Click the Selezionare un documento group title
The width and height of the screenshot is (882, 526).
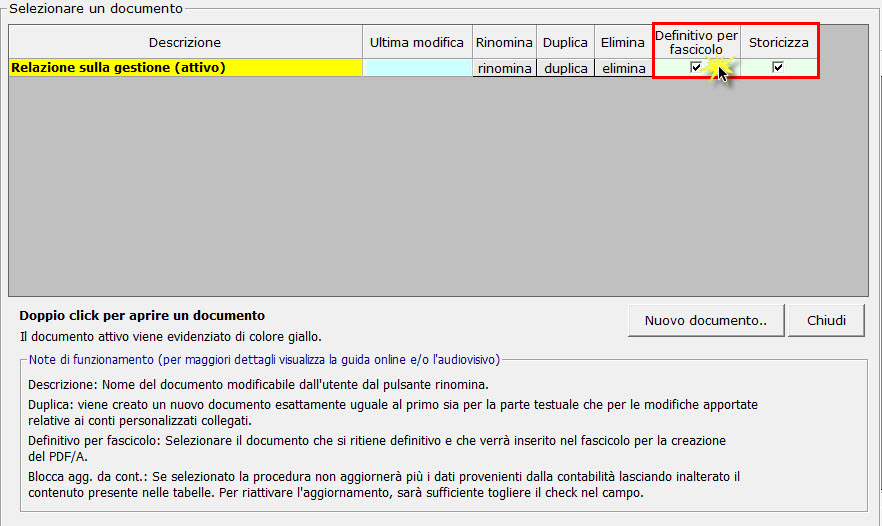96,9
